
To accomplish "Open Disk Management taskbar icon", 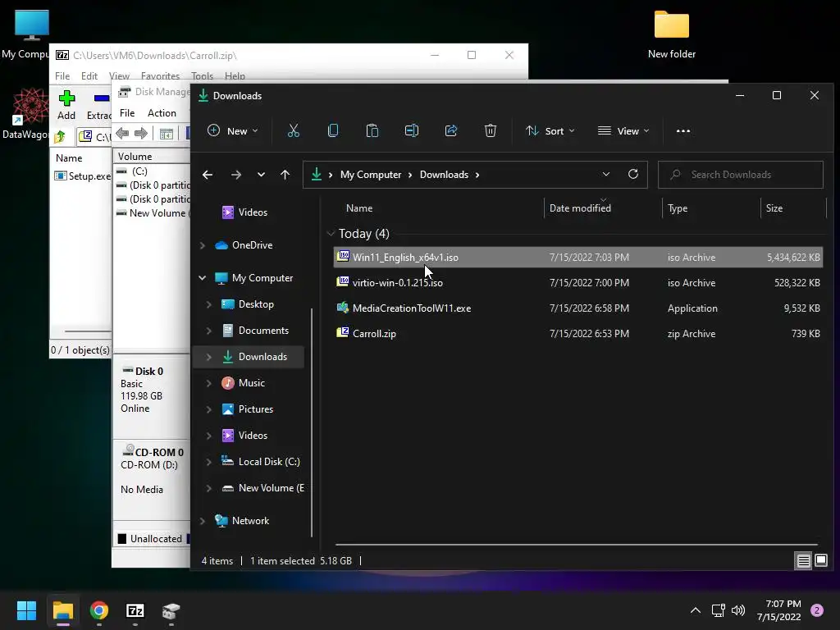I will pyautogui.click(x=171, y=610).
